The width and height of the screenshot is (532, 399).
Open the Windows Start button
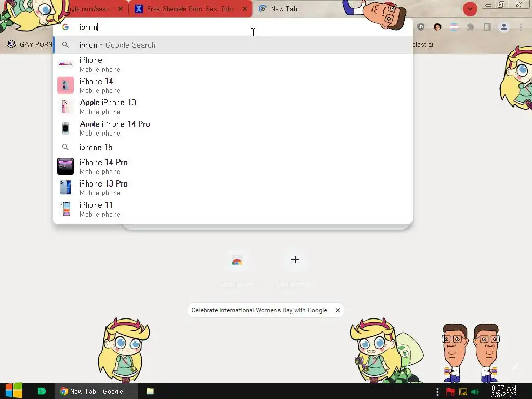pyautogui.click(x=14, y=391)
